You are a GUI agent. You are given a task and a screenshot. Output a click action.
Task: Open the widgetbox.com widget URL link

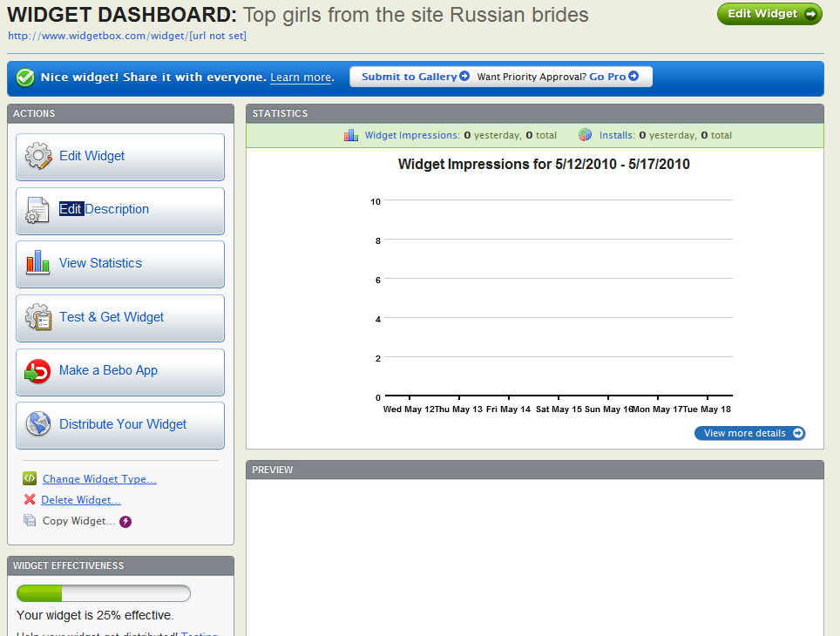tap(127, 36)
